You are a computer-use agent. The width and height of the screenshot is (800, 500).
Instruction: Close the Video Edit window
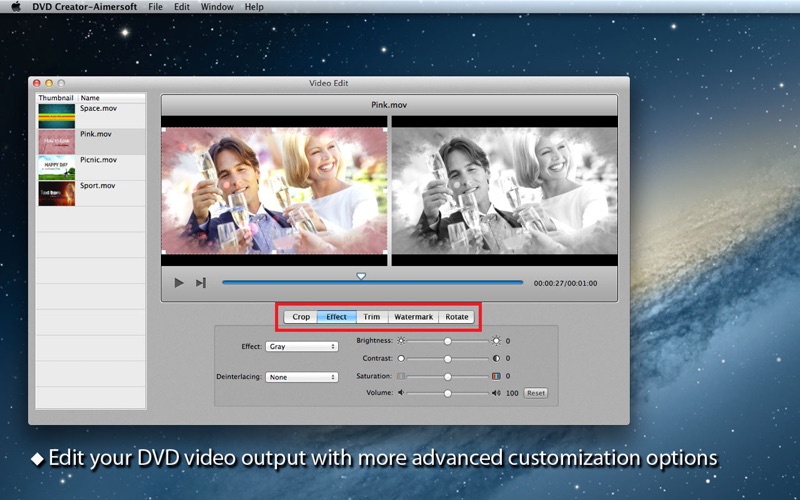pos(37,83)
